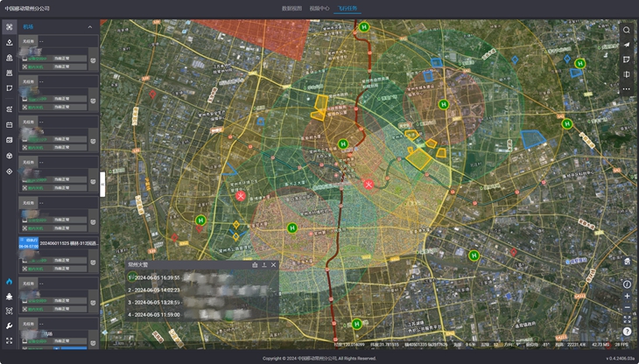
Task: Toggle the split-view map icon
Action: [x=627, y=73]
